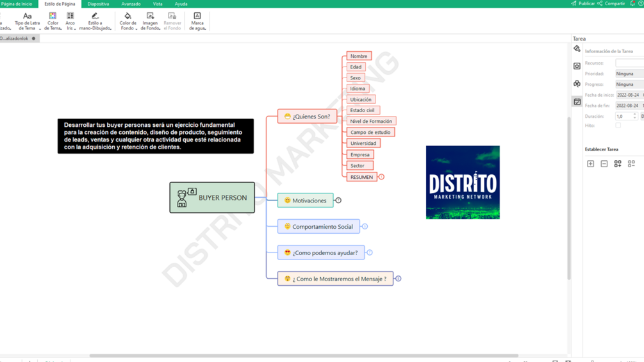The height and width of the screenshot is (362, 644).
Task: Click the Duración stepper arrows
Action: coord(634,116)
